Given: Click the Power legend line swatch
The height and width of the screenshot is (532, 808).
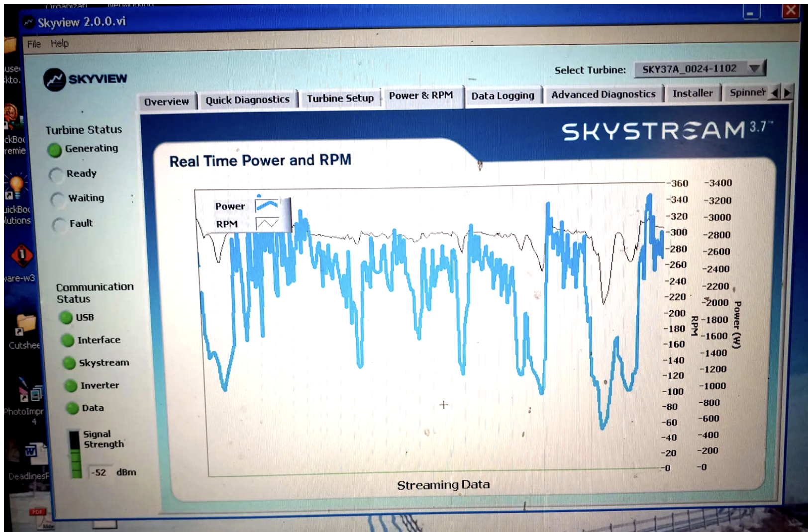Looking at the screenshot, I should pyautogui.click(x=267, y=204).
